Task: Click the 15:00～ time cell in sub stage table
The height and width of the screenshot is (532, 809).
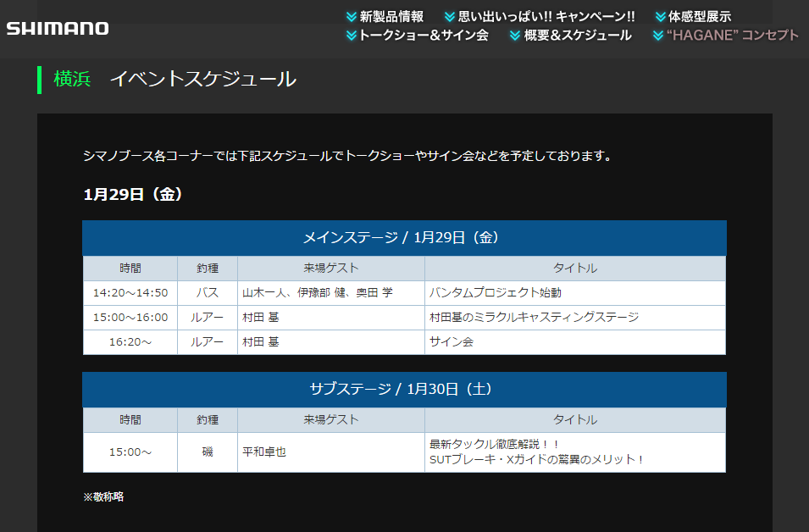Action: [x=130, y=452]
